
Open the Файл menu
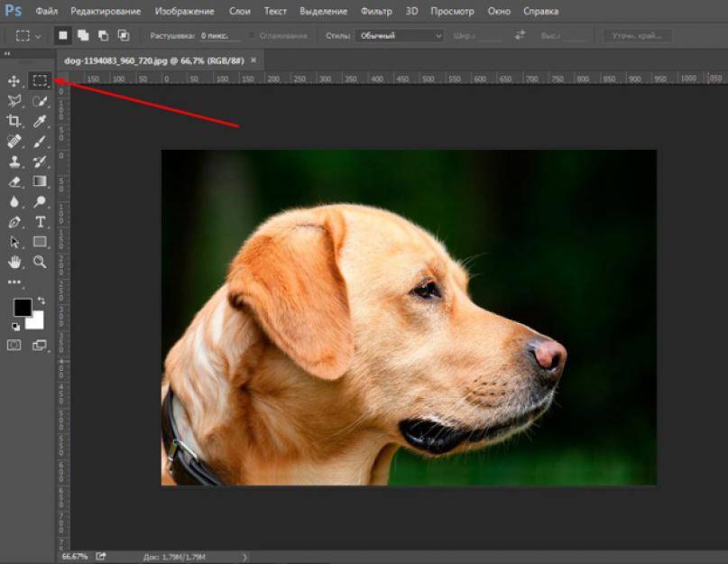click(x=46, y=11)
